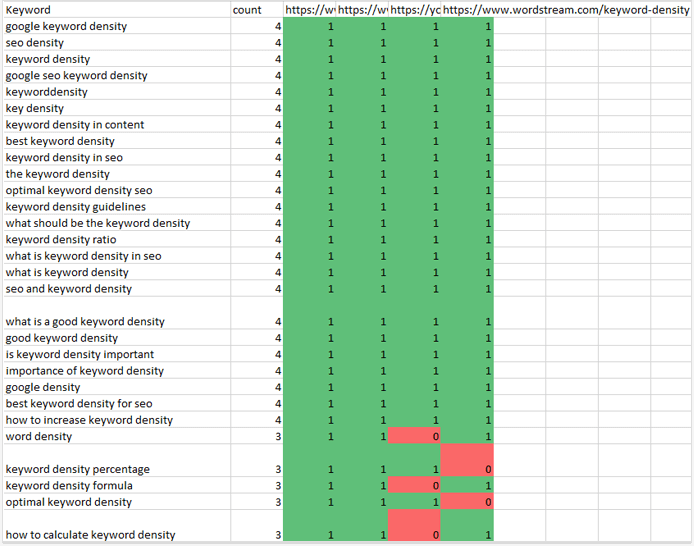Click the "keyword density in content" cell
The width and height of the screenshot is (694, 546).
117,125
